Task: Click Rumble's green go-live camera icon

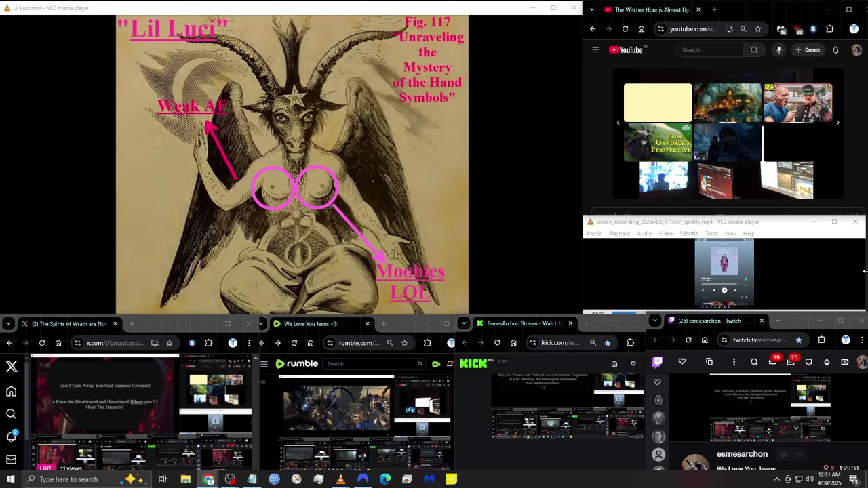Action: click(x=435, y=364)
